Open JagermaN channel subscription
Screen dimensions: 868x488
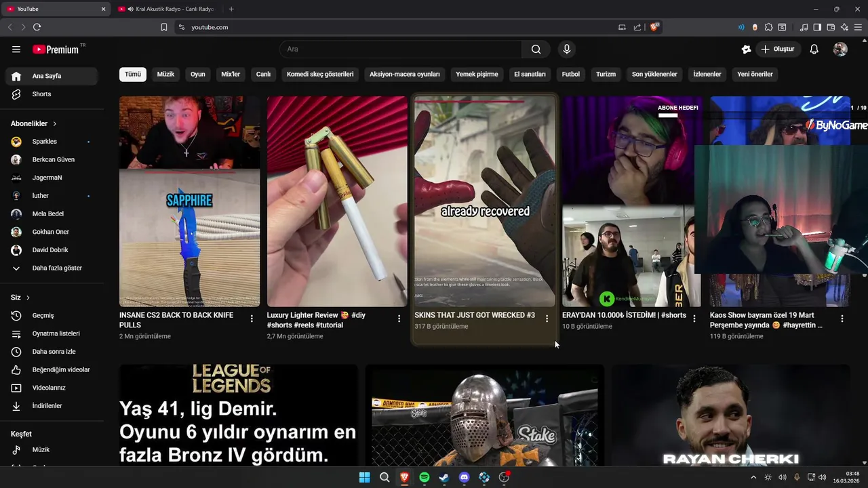[52, 178]
